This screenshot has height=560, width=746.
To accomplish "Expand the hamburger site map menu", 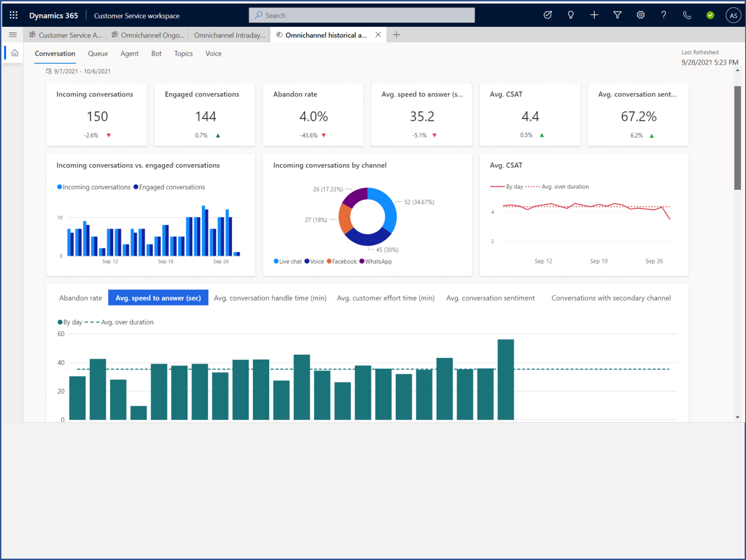I will click(13, 35).
